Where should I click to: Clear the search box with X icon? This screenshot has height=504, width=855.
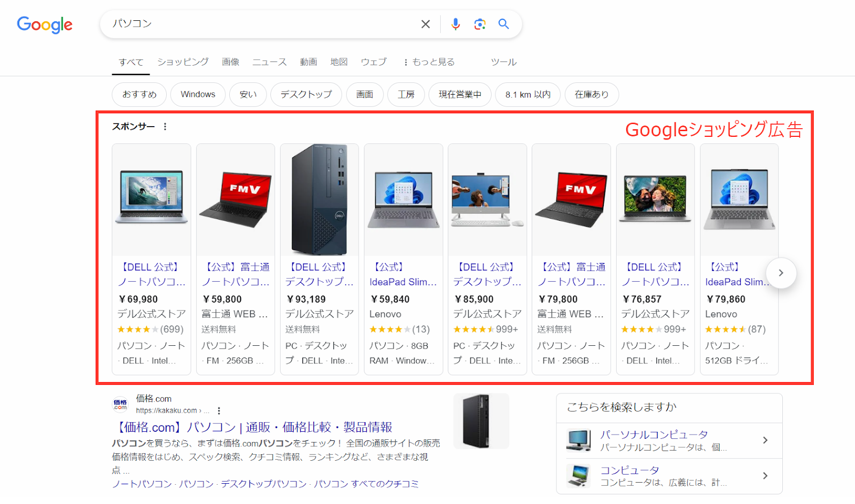(425, 24)
